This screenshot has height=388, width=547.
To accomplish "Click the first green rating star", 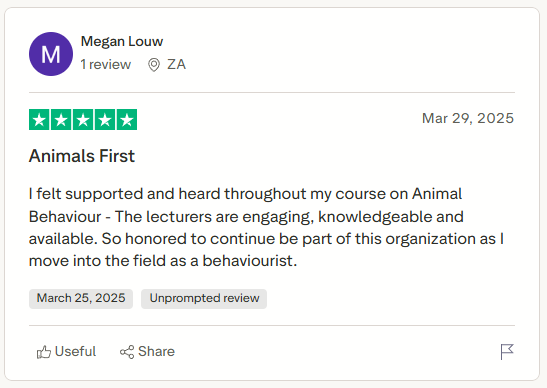I will (39, 120).
